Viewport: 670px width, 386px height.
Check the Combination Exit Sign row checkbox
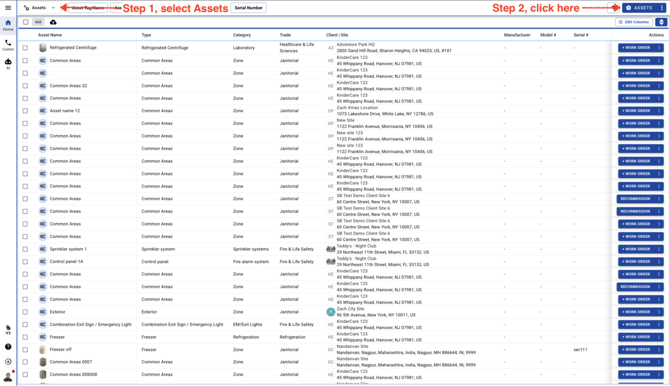point(25,324)
